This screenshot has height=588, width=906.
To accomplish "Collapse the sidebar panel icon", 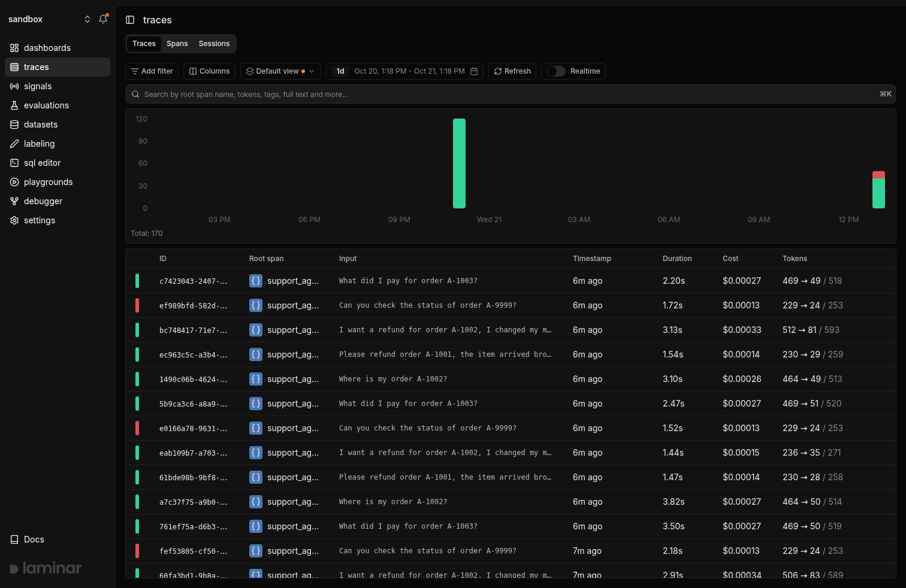I will tap(130, 20).
